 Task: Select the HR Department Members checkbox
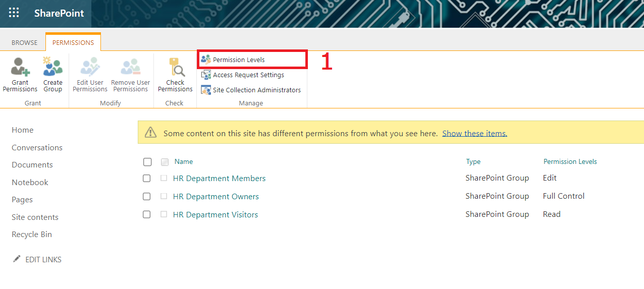click(x=147, y=179)
